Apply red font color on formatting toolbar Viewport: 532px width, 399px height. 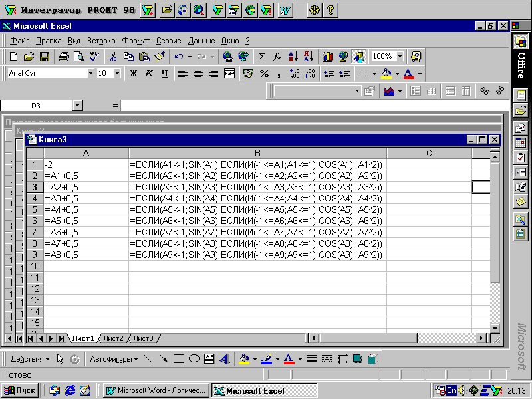(x=409, y=73)
